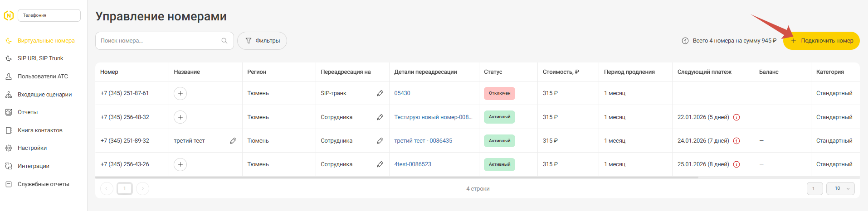Edit forwarding for +7 (345) 256-43-26 row

pyautogui.click(x=380, y=164)
